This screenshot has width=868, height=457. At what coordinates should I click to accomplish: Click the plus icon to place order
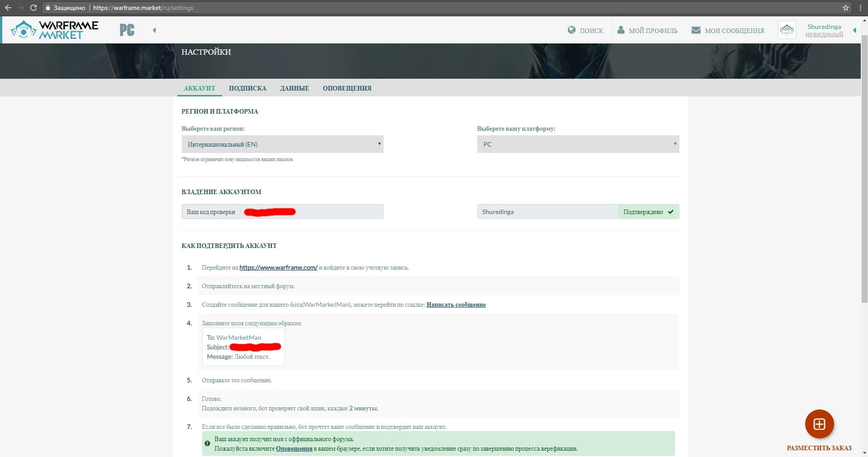click(x=819, y=424)
